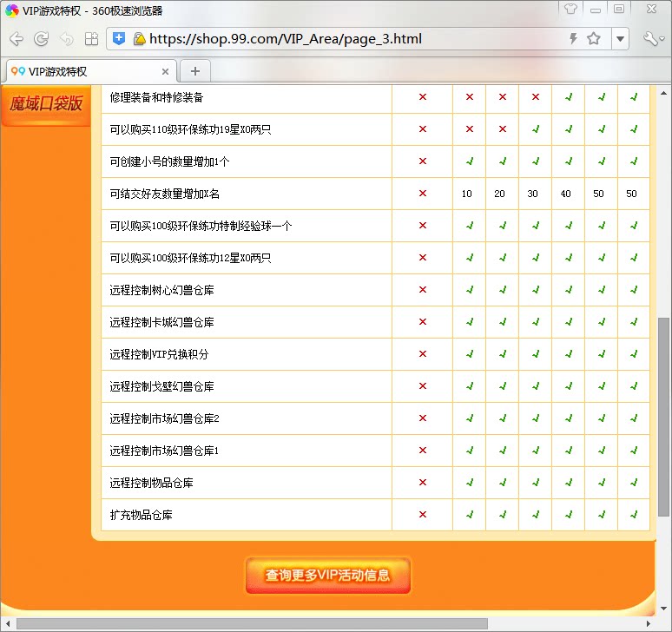The image size is (672, 632).
Task: Click the first green check in 远程控制市场幻兽仓库1 row
Action: (x=470, y=451)
